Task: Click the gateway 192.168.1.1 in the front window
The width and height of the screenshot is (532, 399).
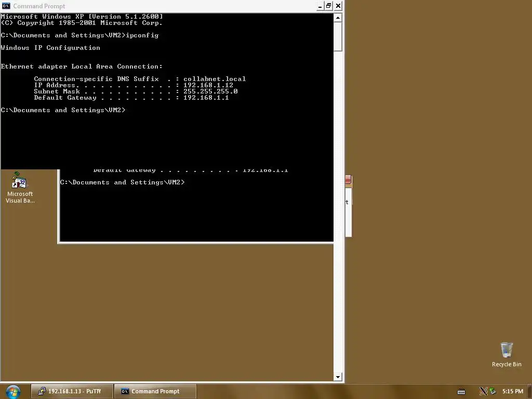Action: 206,98
